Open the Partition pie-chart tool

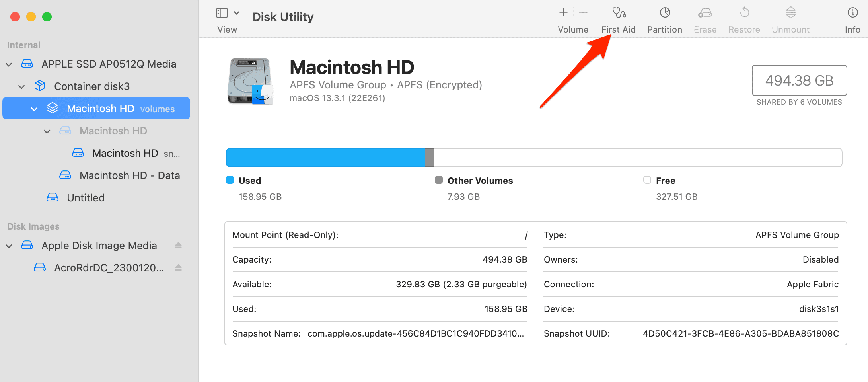click(665, 13)
